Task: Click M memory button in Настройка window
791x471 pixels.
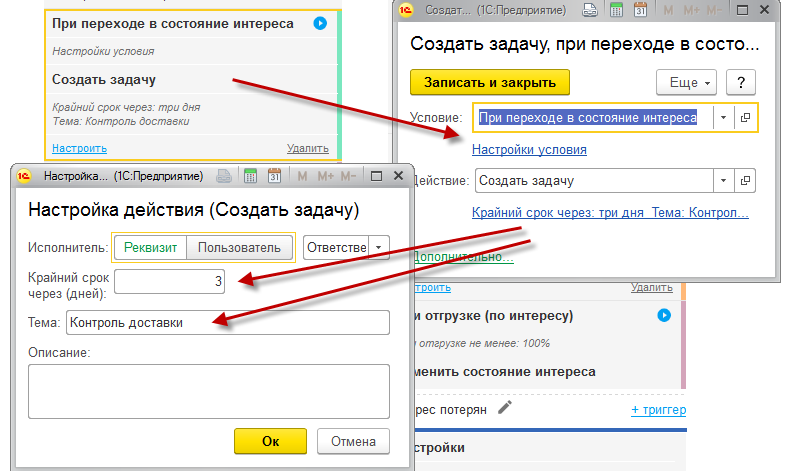Action: point(302,176)
